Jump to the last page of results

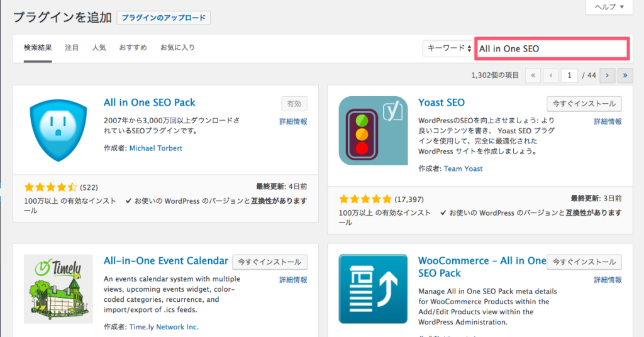[x=625, y=75]
